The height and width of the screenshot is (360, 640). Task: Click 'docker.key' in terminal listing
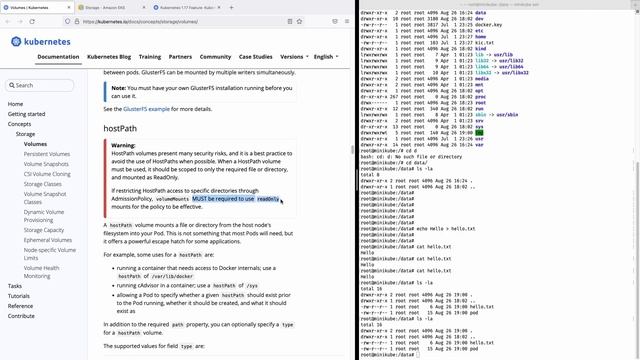point(488,24)
